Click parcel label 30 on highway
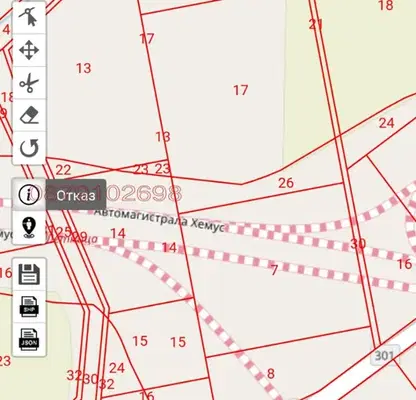This screenshot has width=416, height=400. point(358,244)
